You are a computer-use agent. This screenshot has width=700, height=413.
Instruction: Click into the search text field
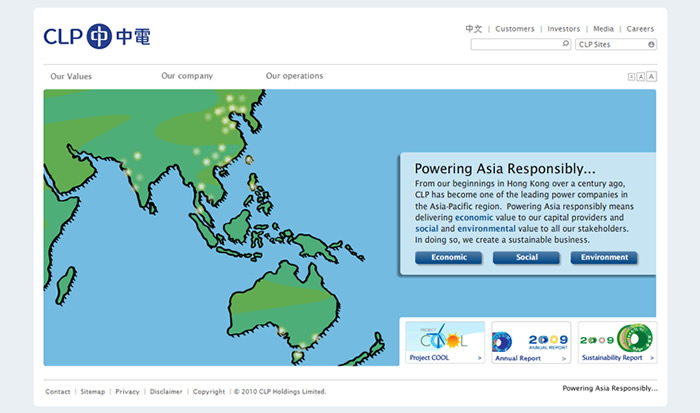(x=514, y=44)
